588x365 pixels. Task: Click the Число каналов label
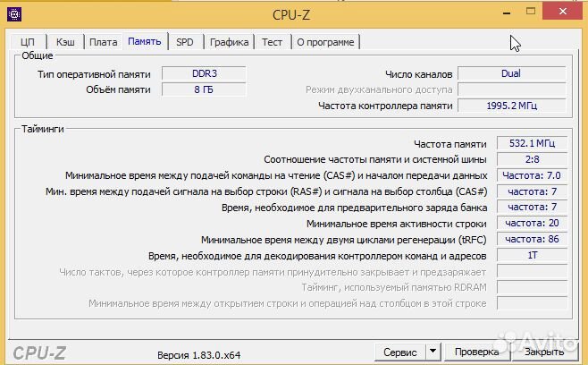pos(418,74)
